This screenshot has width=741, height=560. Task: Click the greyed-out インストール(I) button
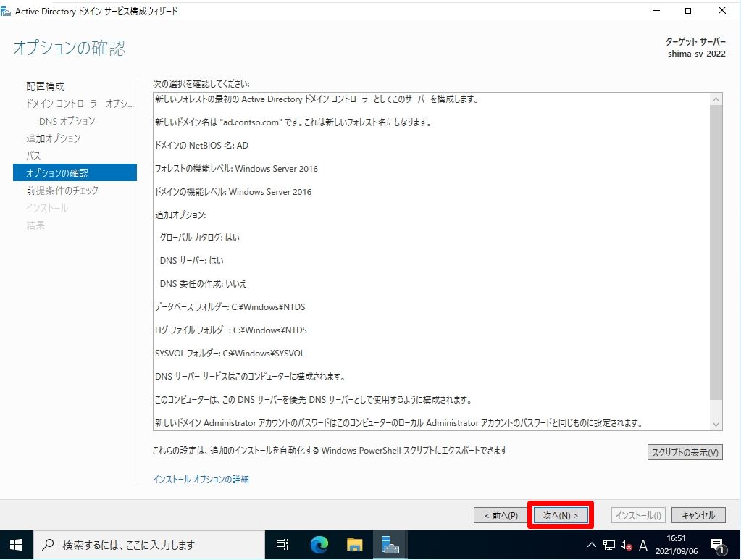point(638,515)
